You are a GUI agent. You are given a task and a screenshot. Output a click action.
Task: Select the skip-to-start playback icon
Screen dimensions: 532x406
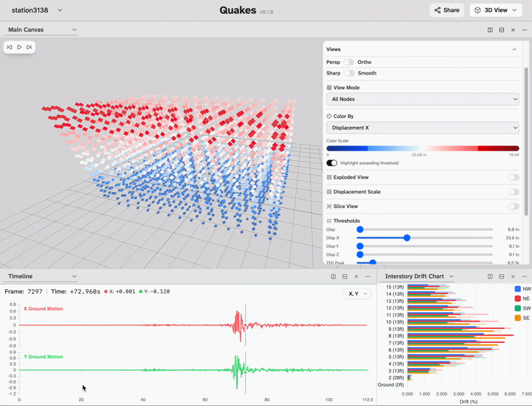[9, 47]
